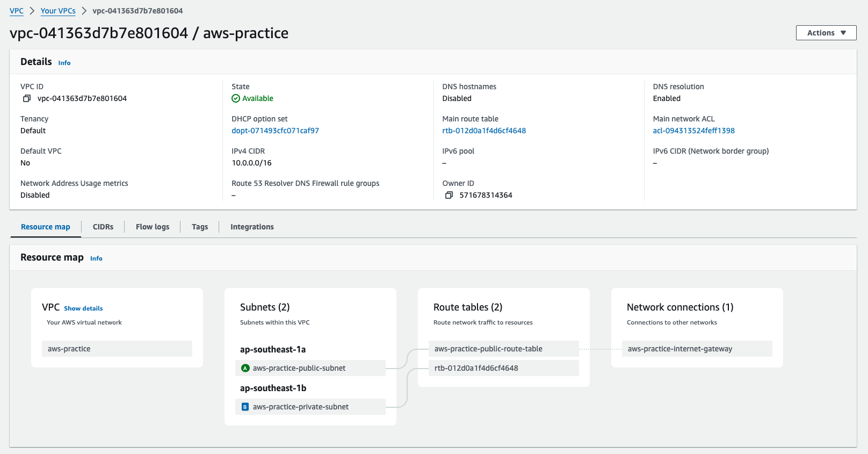Click breadcrumb chevron after Your VPCs
Screen dimensions: 868x454
coord(84,11)
